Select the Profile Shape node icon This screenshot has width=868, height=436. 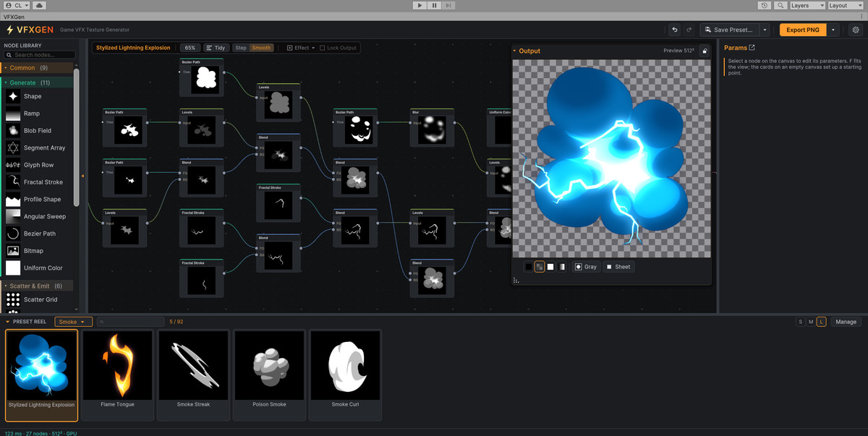13,200
